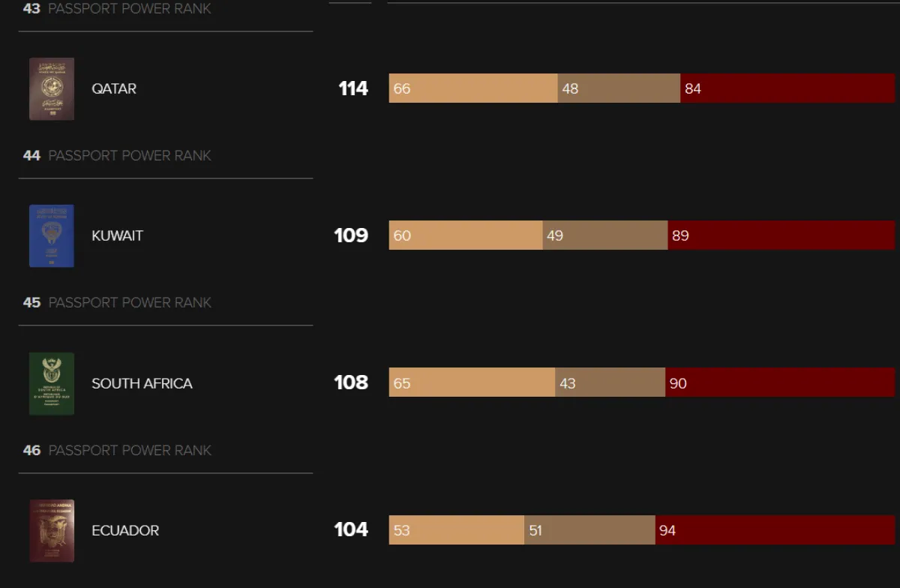Click the Ecuador passport cover image
This screenshot has width=900, height=588.
point(52,530)
